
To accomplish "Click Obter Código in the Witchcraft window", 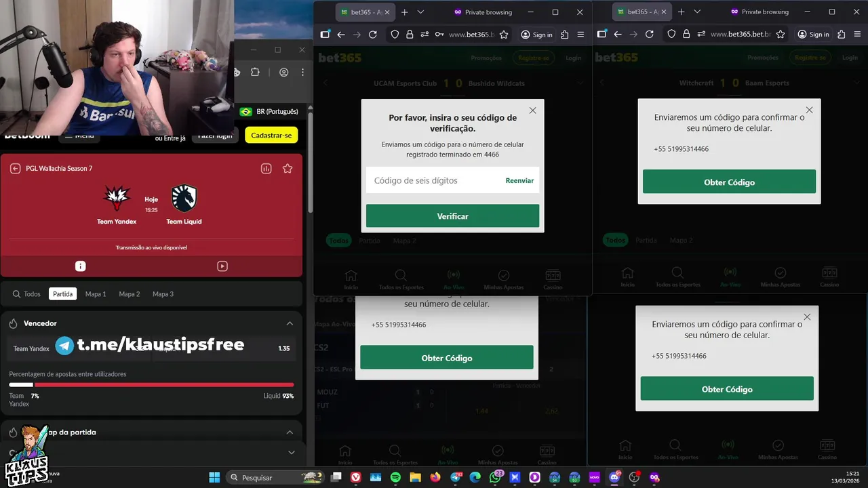I will coord(729,182).
